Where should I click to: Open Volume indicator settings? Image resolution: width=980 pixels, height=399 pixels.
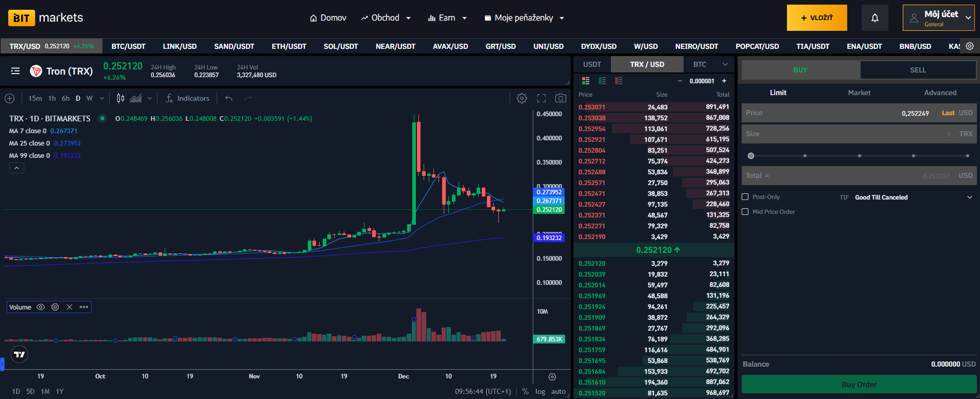pyautogui.click(x=55, y=307)
